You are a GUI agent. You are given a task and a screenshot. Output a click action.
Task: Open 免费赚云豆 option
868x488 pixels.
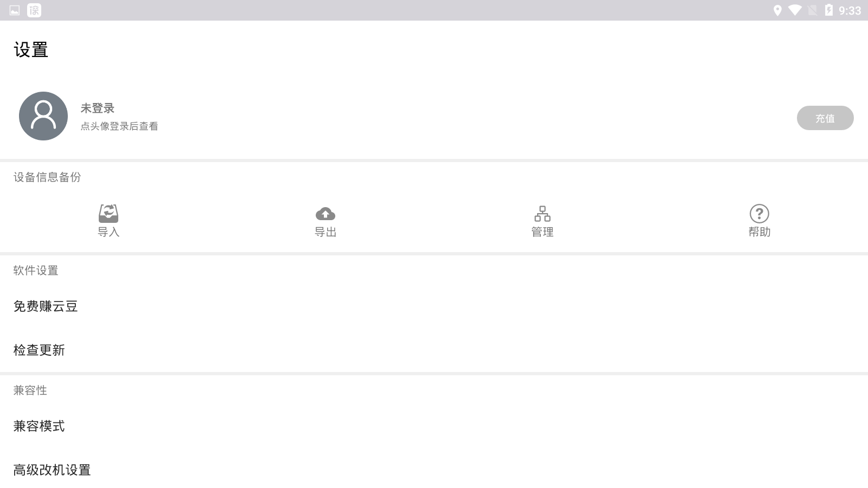(434, 306)
